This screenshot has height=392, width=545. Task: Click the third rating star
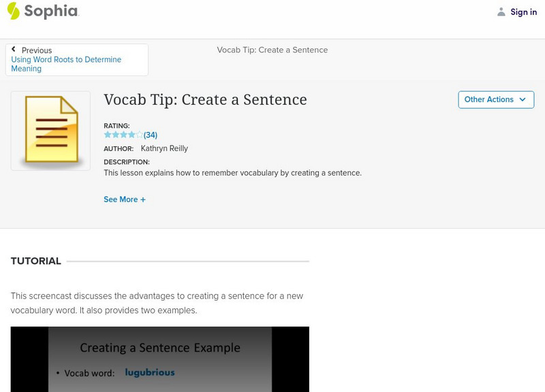(123, 135)
